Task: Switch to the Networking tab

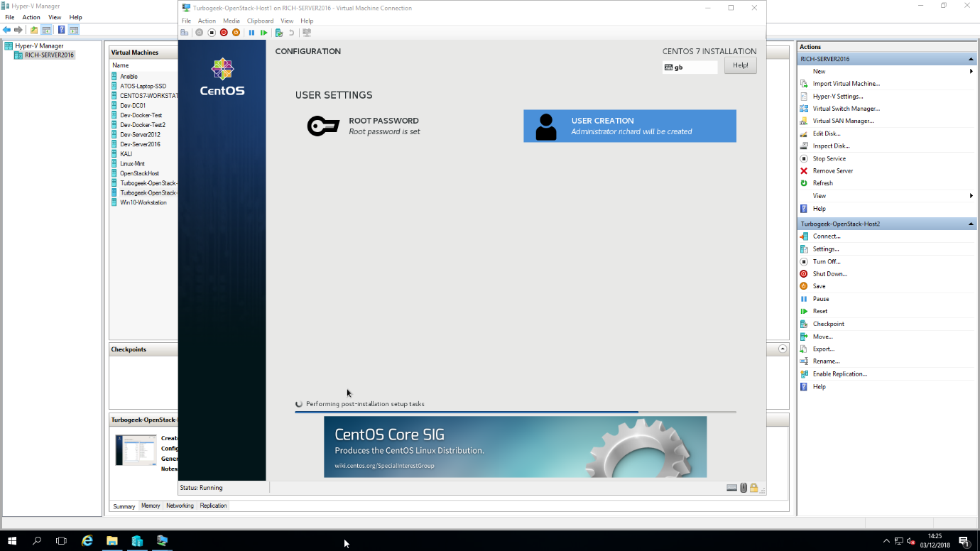Action: [x=180, y=506]
